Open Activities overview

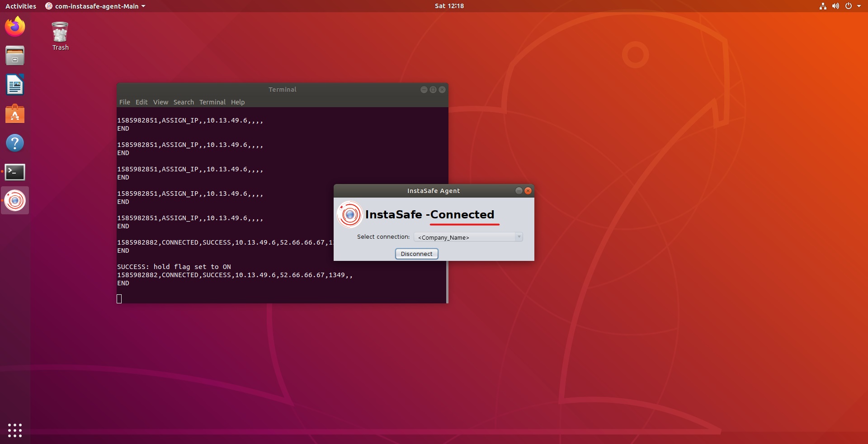pos(21,6)
